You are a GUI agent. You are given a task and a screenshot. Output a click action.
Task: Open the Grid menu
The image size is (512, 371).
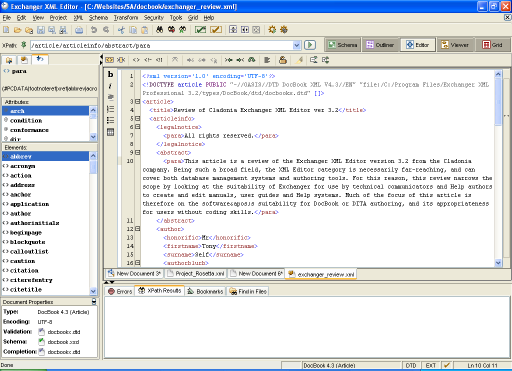(x=193, y=18)
